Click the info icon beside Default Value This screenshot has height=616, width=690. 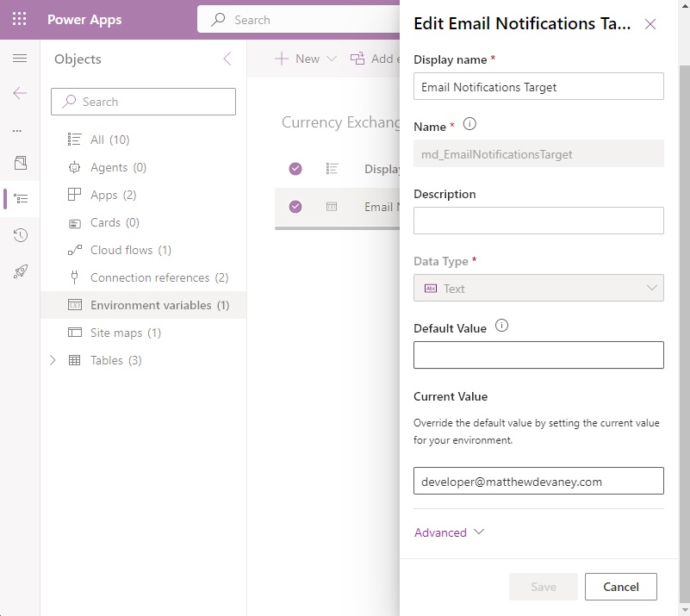(501, 326)
